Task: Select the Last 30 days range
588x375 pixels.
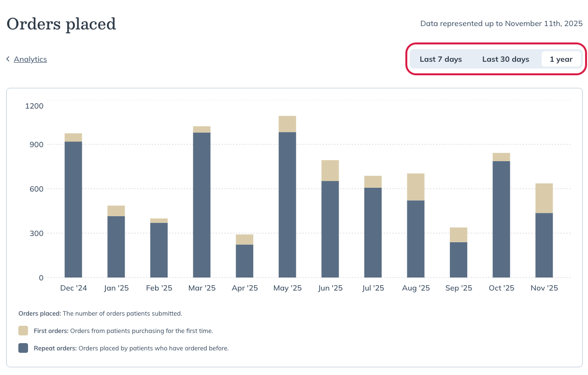Action: (x=505, y=59)
